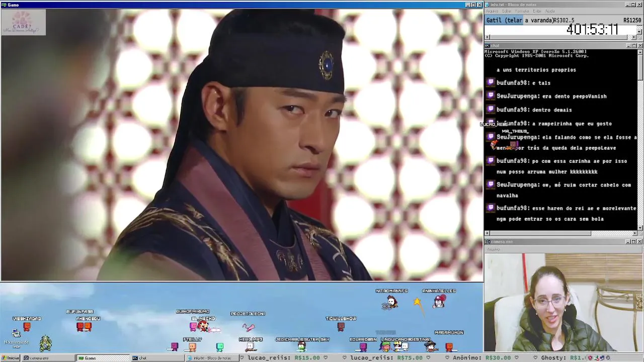This screenshot has height=362, width=644.
Task: Click donation ticker 'lucao_reiis: R$75.00'
Action: pyautogui.click(x=386, y=358)
